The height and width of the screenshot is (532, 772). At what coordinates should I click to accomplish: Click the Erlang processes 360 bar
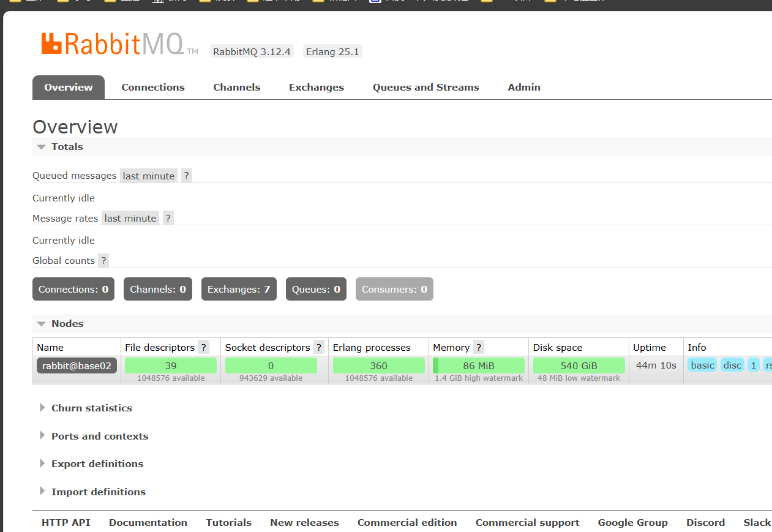pos(379,365)
